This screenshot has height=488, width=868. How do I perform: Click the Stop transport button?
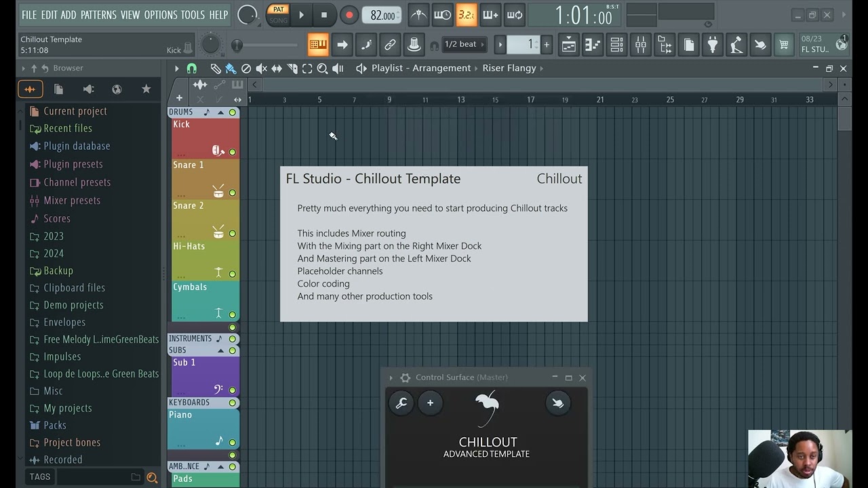324,15
